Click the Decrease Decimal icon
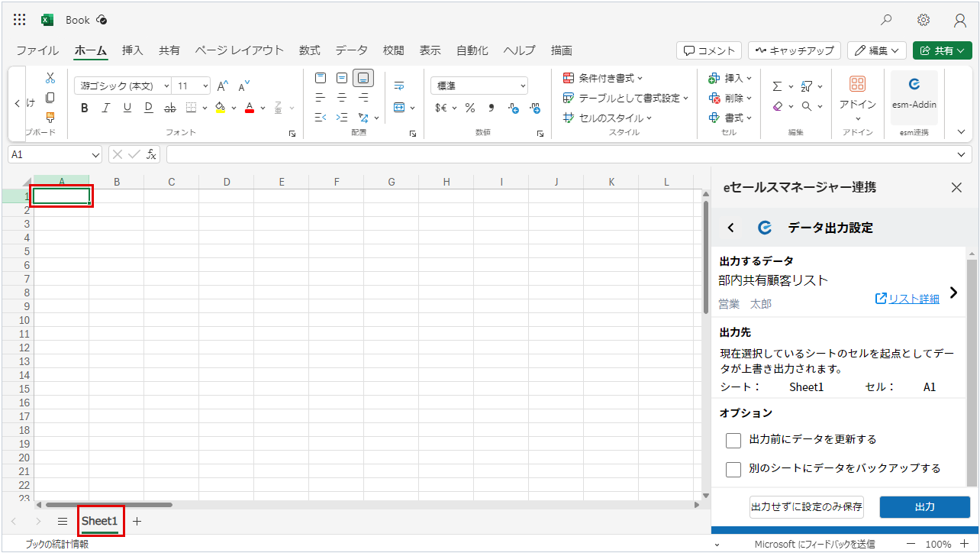 pyautogui.click(x=534, y=108)
